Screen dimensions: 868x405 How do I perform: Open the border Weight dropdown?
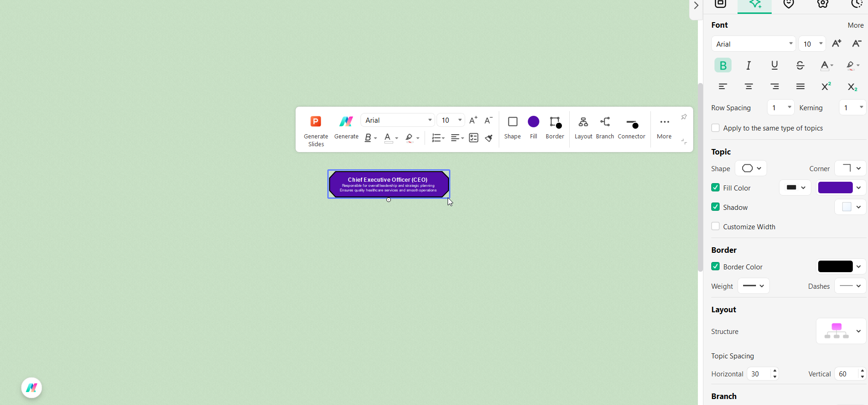754,286
